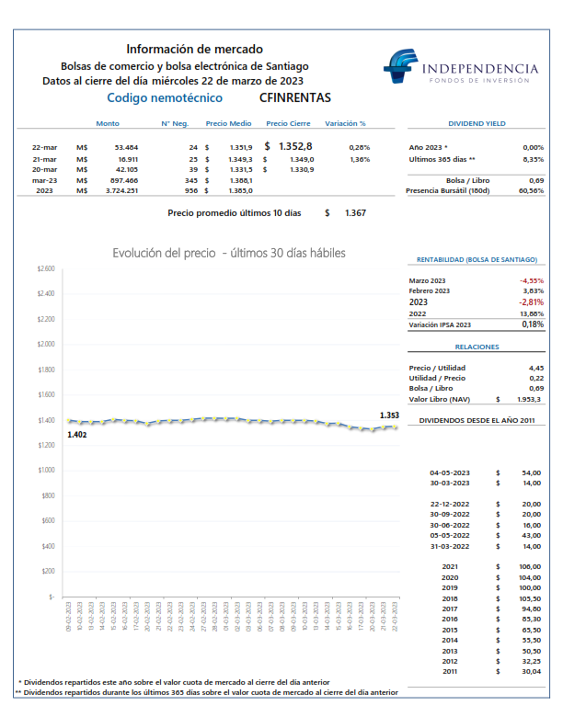Click the 'Monto' column header

[x=108, y=123]
